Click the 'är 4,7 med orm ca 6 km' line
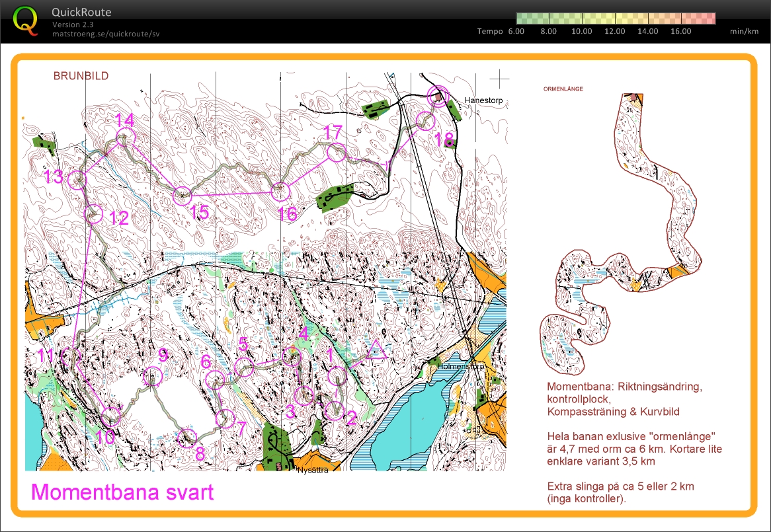This screenshot has height=532, width=771. click(634, 449)
